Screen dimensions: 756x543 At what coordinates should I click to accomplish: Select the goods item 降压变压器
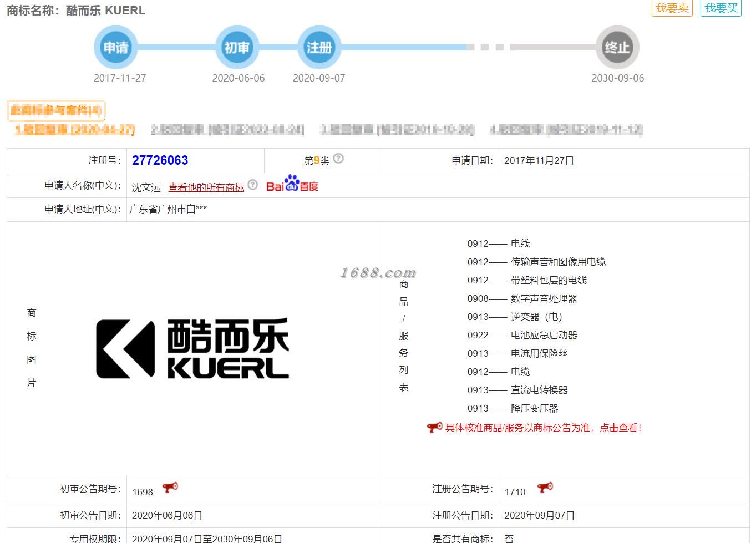pyautogui.click(x=513, y=408)
